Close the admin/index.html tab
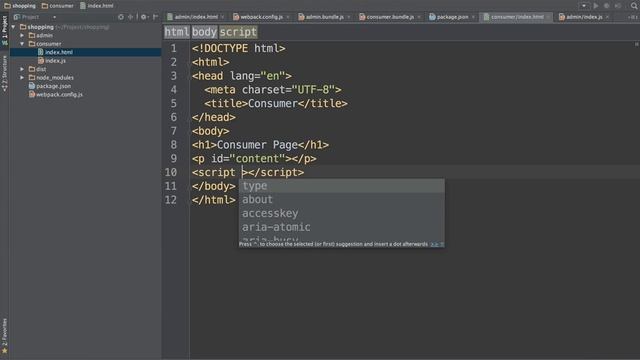This screenshot has height=360, width=640. click(x=222, y=17)
